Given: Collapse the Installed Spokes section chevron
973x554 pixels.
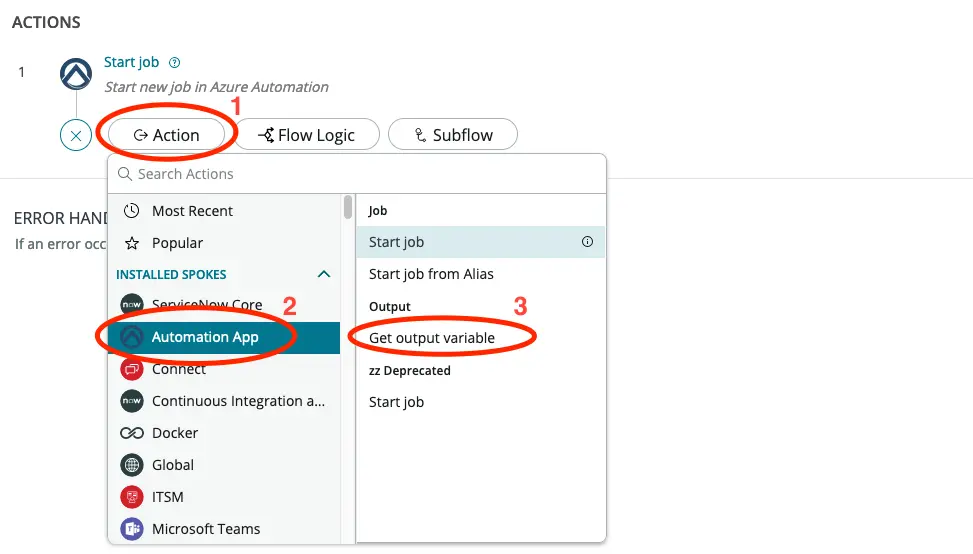Looking at the screenshot, I should pos(323,274).
